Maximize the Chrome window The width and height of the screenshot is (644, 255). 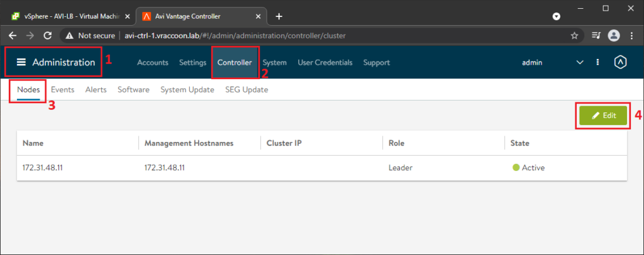tap(606, 8)
